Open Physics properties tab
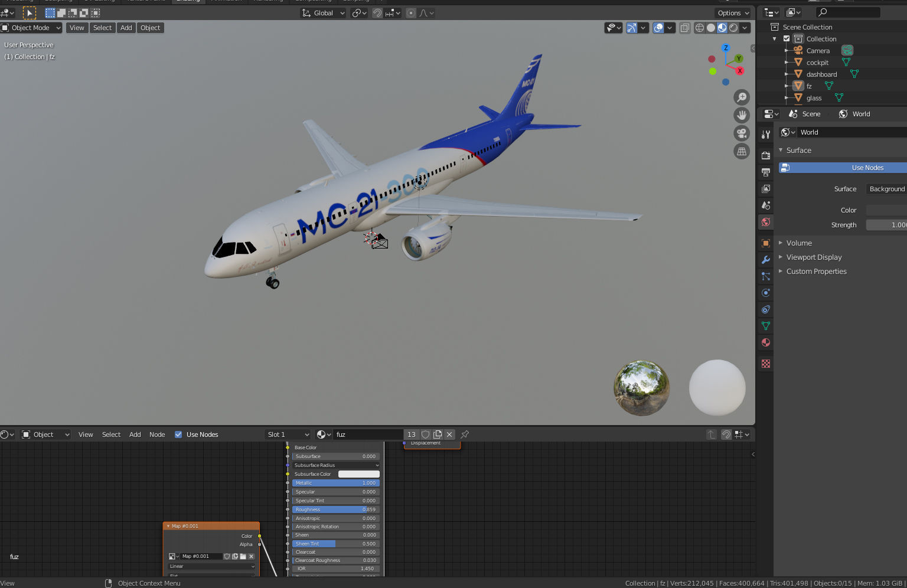 click(766, 293)
